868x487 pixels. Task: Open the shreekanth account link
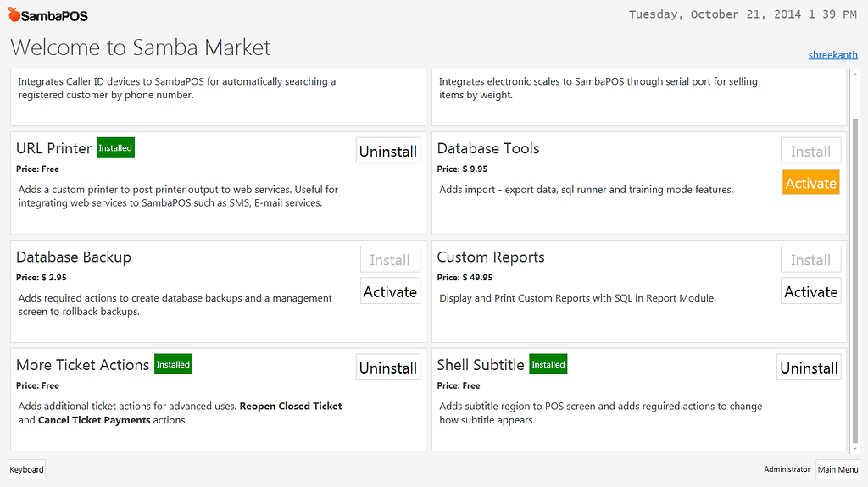click(832, 55)
